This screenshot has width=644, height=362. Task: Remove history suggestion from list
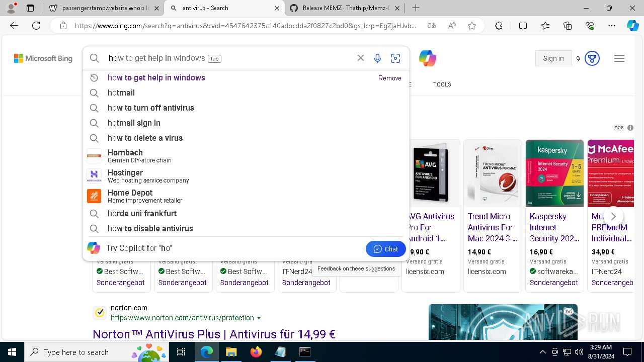tap(390, 78)
